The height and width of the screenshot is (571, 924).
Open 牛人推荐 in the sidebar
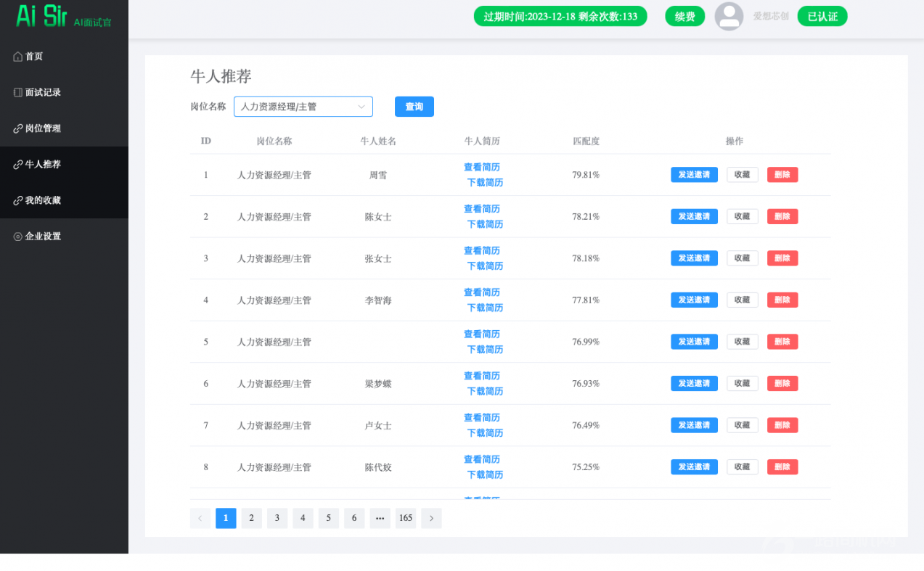tap(43, 165)
